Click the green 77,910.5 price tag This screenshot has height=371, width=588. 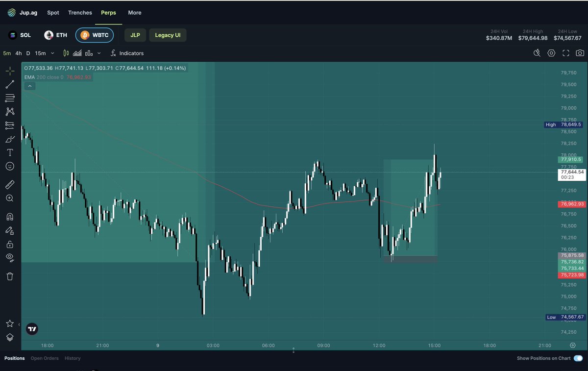[571, 159]
